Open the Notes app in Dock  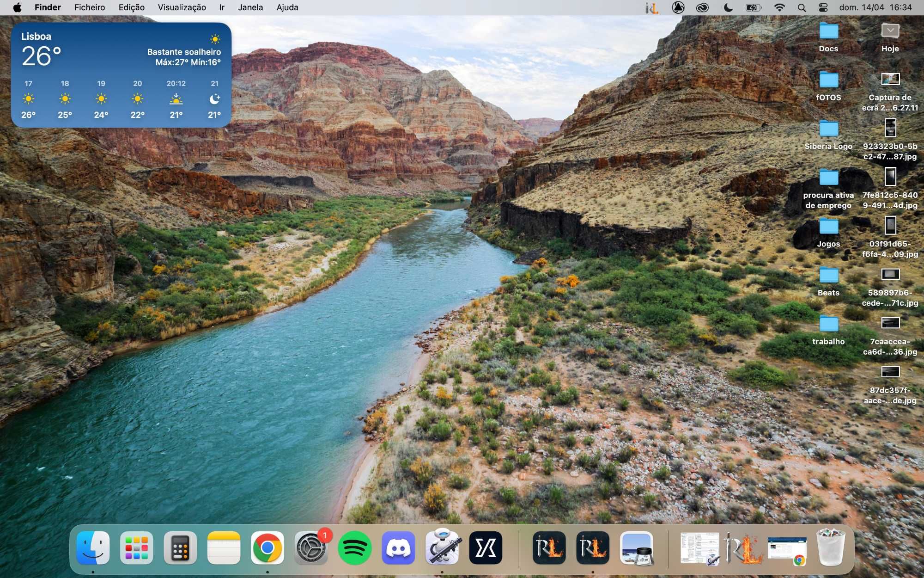[x=224, y=548]
